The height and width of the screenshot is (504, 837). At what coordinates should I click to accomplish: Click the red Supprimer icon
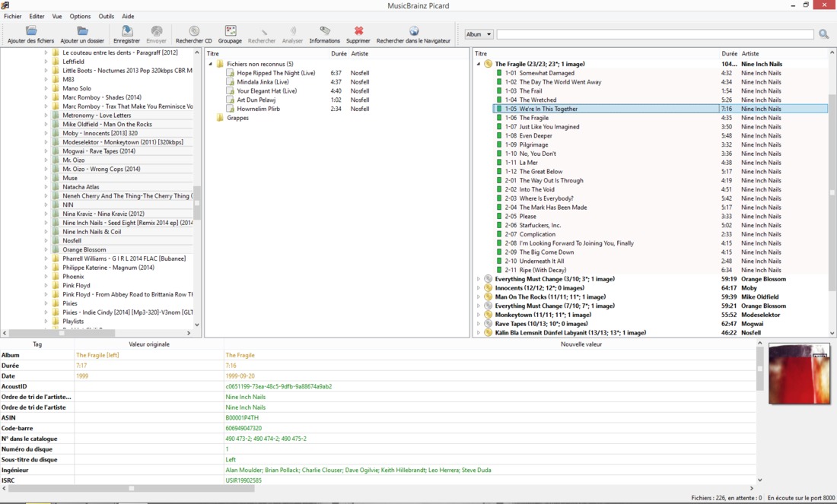[x=358, y=31]
